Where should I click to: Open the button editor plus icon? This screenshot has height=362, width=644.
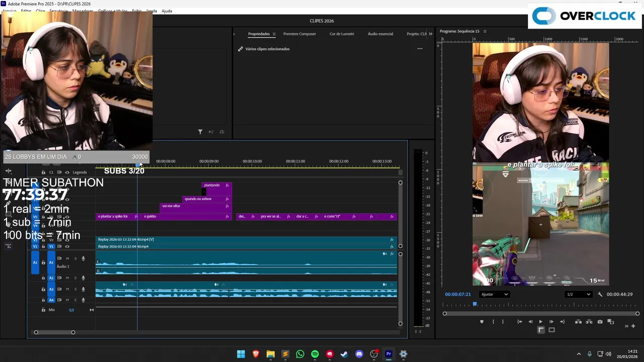[633, 326]
